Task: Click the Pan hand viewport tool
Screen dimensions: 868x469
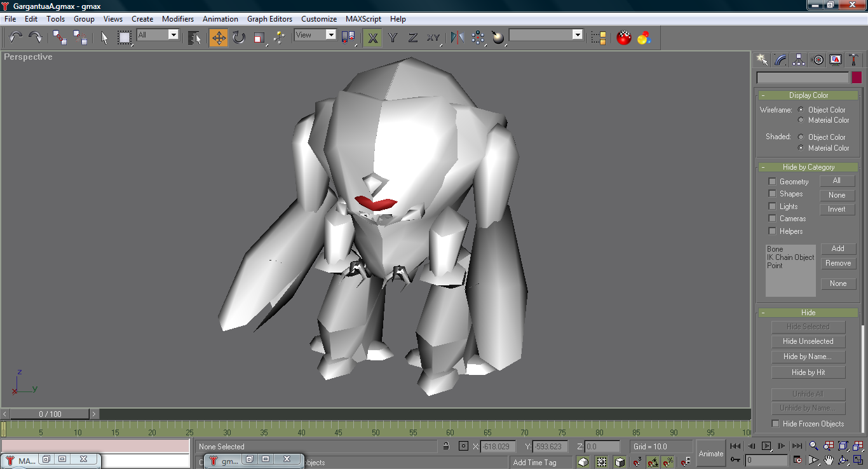Action: coord(829,460)
